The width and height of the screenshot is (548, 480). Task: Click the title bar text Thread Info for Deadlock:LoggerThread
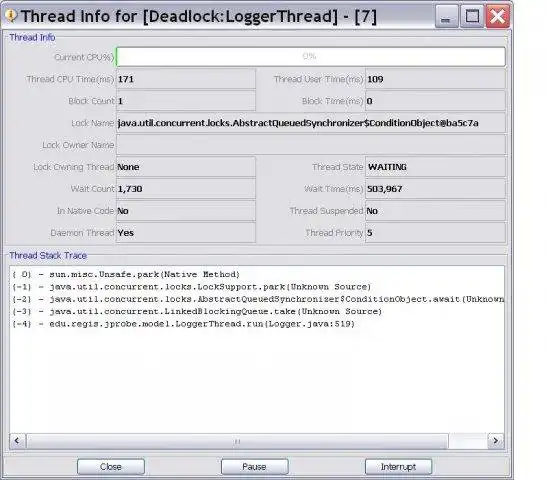(199, 16)
